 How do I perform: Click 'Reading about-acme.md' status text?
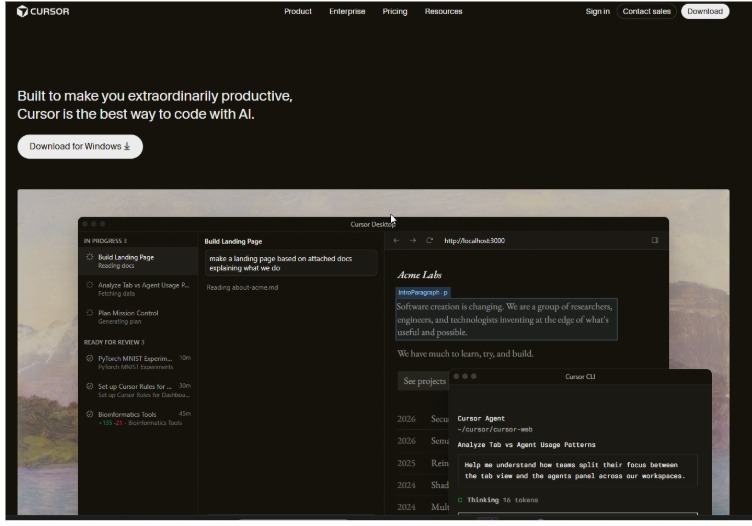(x=242, y=287)
